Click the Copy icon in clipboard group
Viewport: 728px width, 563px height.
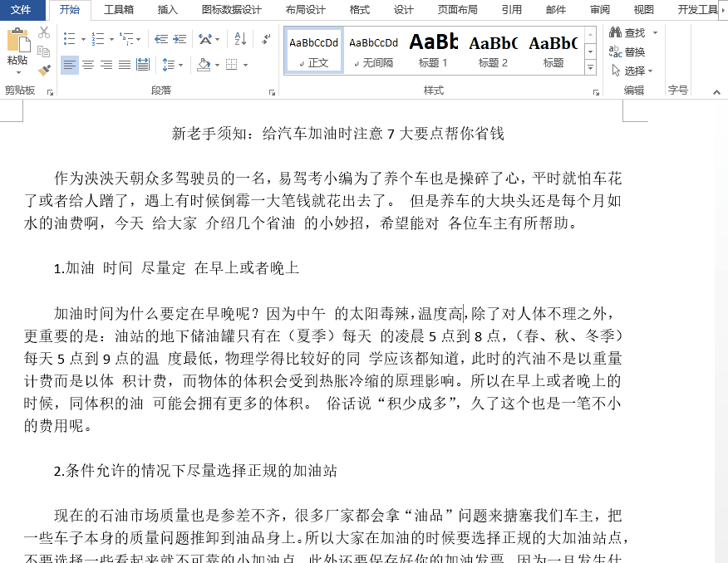pos(44,51)
